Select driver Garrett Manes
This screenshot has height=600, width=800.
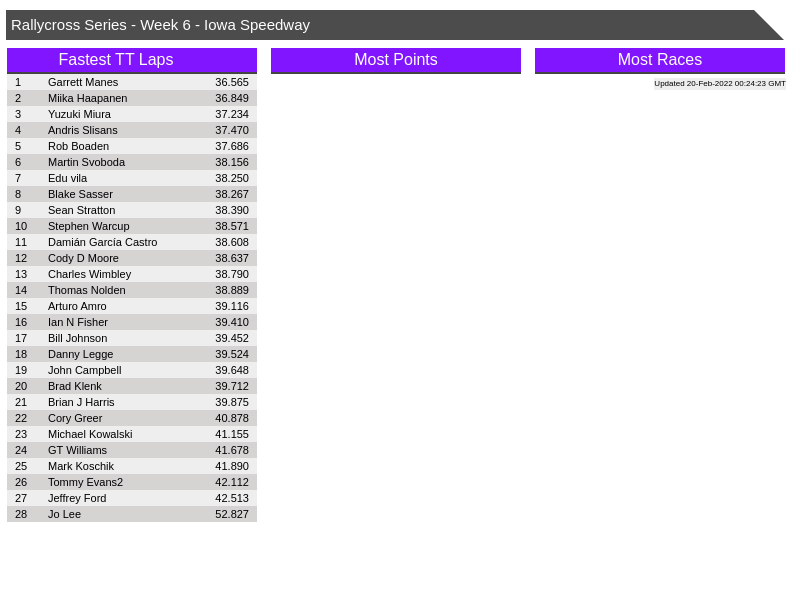[83, 82]
